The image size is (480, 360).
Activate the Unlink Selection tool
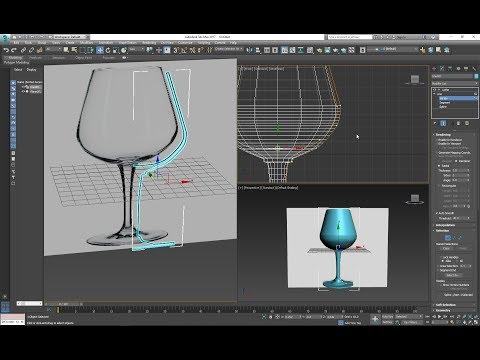pyautogui.click(x=31, y=50)
